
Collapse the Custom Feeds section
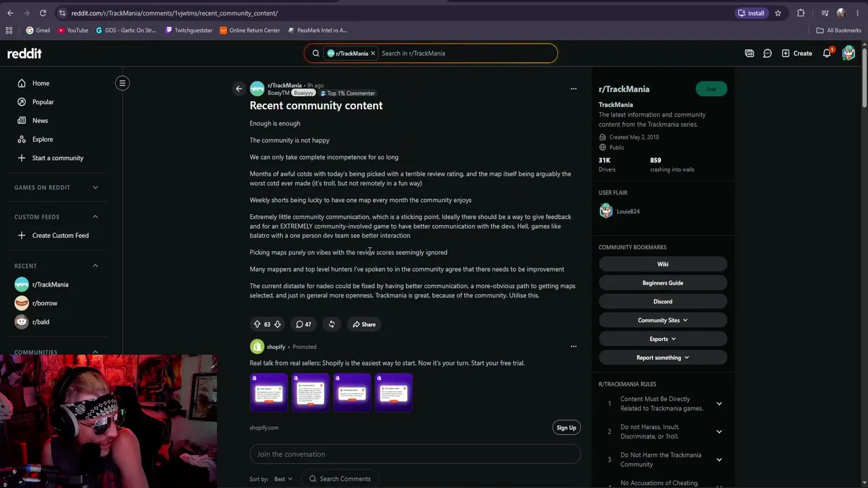point(95,217)
